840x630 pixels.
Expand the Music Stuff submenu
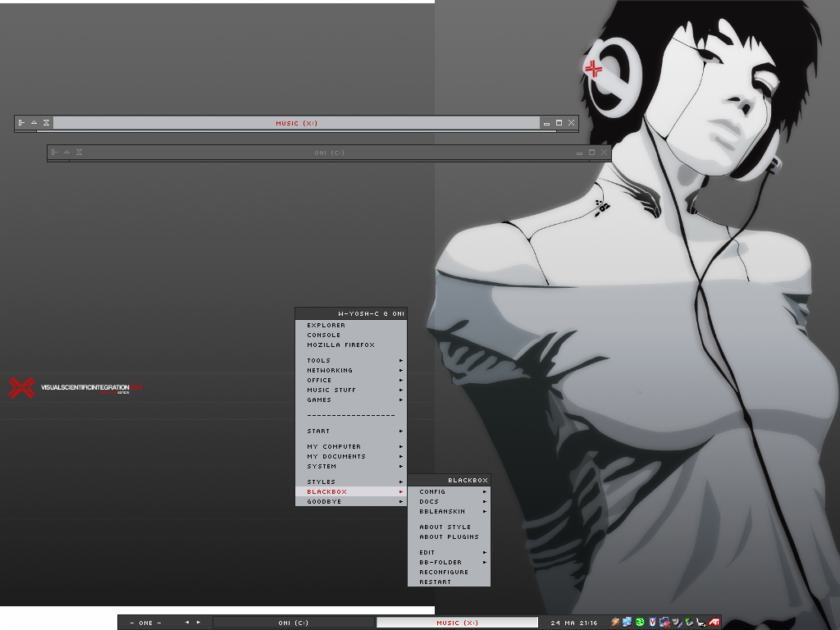[351, 390]
